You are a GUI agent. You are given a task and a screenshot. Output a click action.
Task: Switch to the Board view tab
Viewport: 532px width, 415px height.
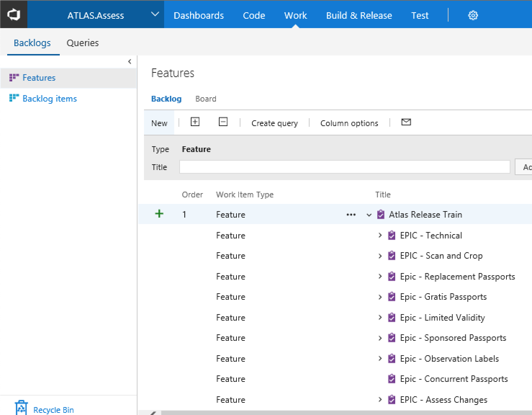(x=206, y=99)
